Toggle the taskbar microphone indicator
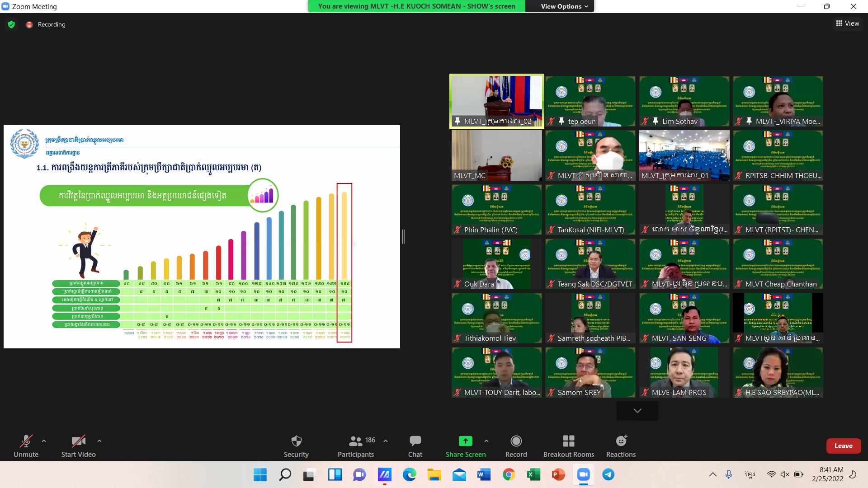The width and height of the screenshot is (868, 488). 728,474
